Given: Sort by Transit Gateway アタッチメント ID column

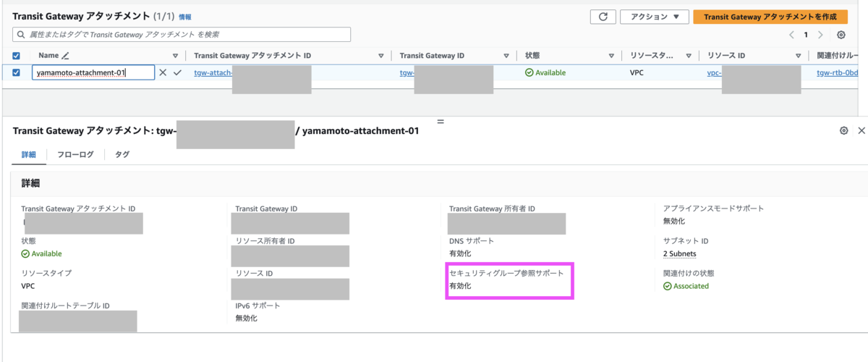Looking at the screenshot, I should (381, 56).
